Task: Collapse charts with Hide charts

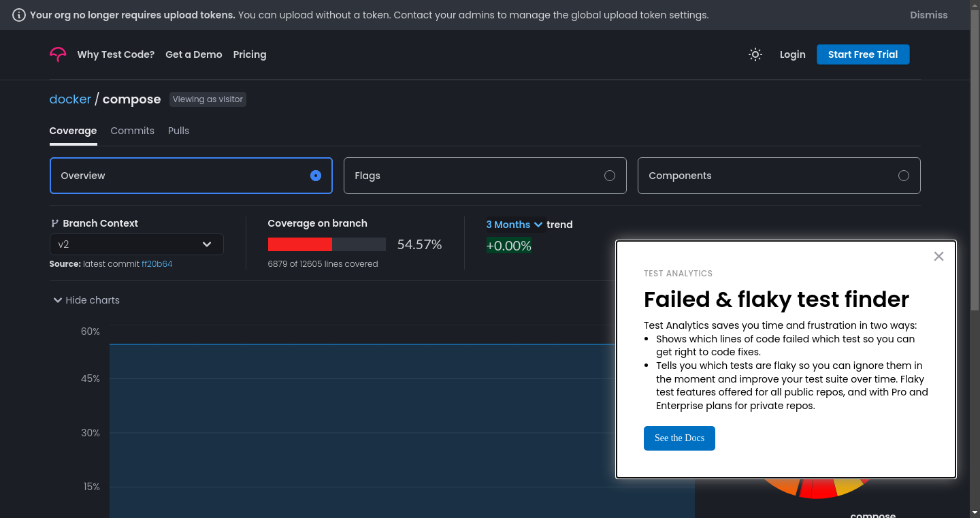Action: (86, 300)
